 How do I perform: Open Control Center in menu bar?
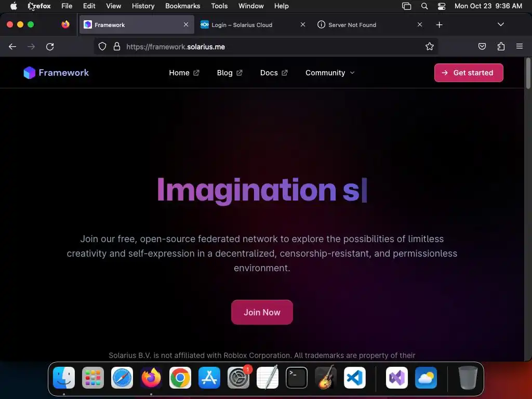442,6
